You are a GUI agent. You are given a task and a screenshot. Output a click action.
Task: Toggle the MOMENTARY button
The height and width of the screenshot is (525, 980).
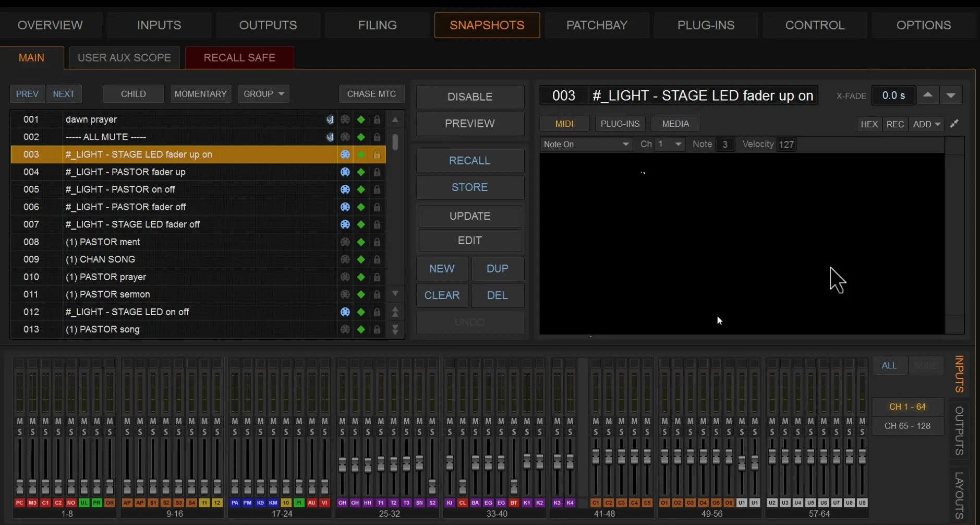[201, 94]
